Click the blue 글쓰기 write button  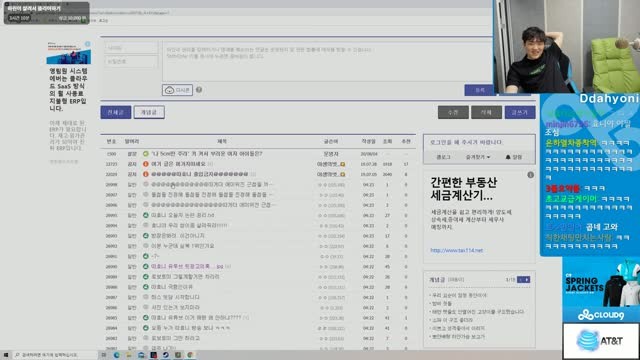point(520,112)
